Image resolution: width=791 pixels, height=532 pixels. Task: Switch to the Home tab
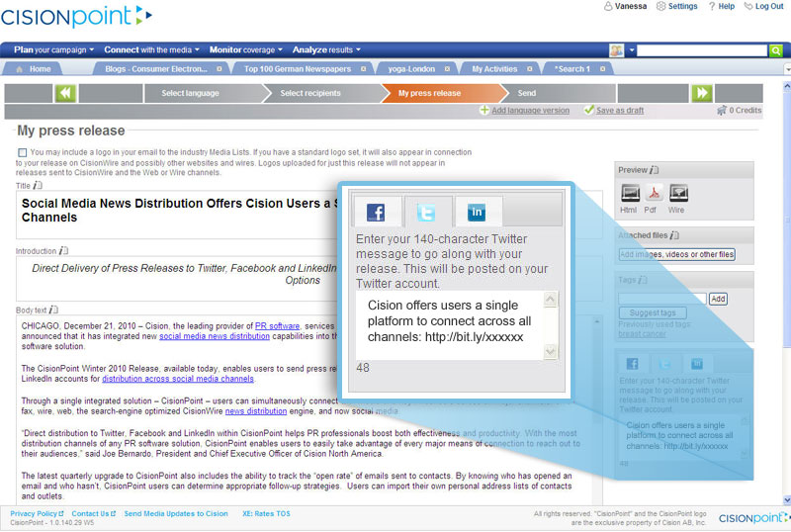point(34,69)
